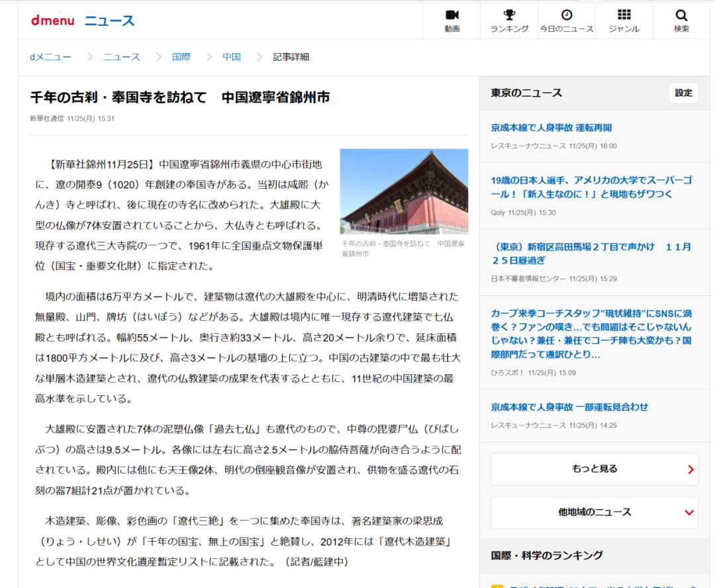Select the ニュース logo text
The height and width of the screenshot is (588, 715).
point(110,20)
